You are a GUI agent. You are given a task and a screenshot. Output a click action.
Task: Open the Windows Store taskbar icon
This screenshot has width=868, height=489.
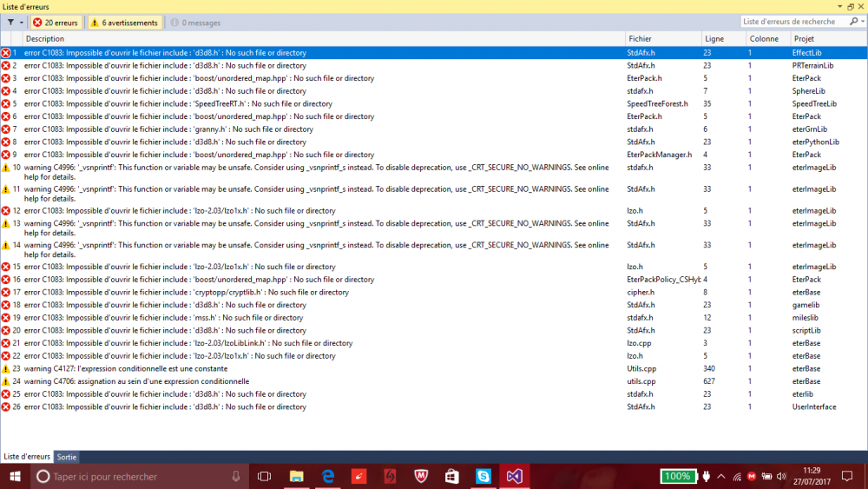pyautogui.click(x=452, y=476)
